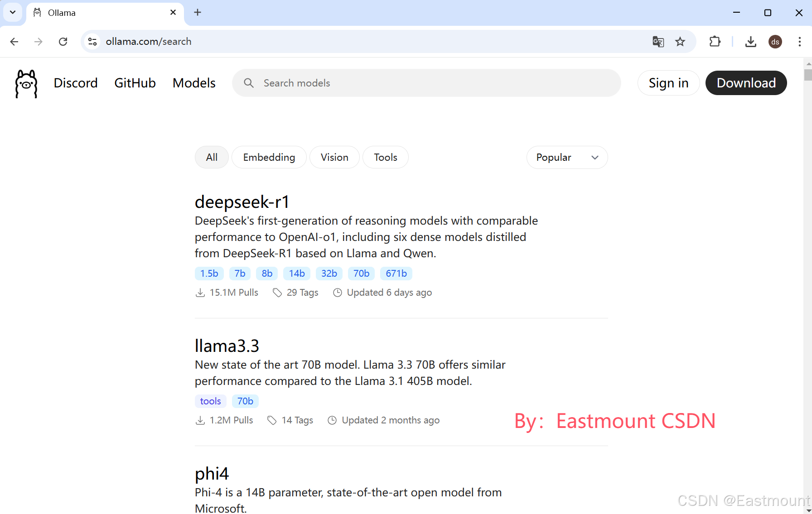
Task: Select the Vision filter
Action: point(334,157)
